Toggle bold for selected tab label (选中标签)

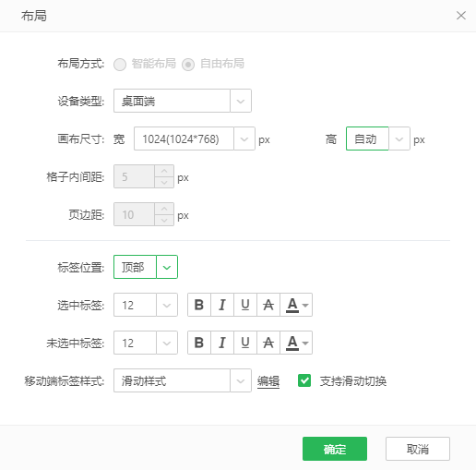click(x=199, y=305)
